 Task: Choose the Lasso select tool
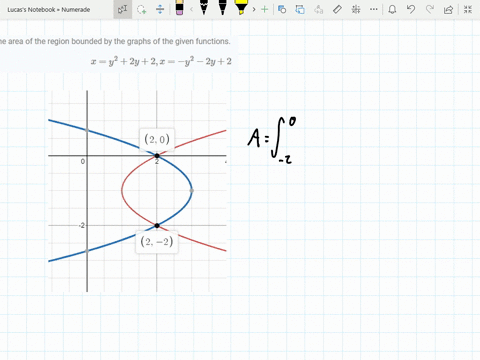(142, 9)
